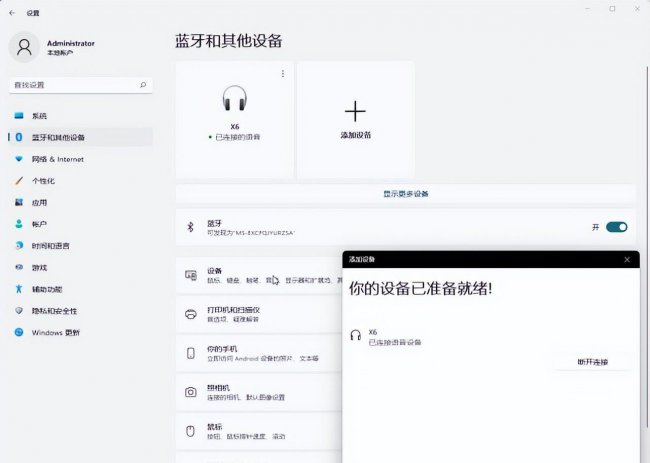
Task: Click the 个性化 paintbrush icon
Action: pos(19,181)
